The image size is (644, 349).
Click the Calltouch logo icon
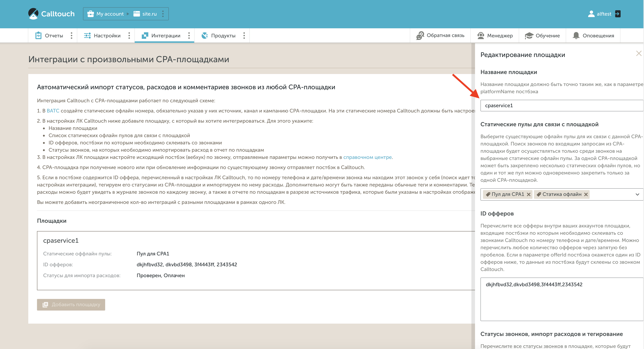(x=33, y=13)
